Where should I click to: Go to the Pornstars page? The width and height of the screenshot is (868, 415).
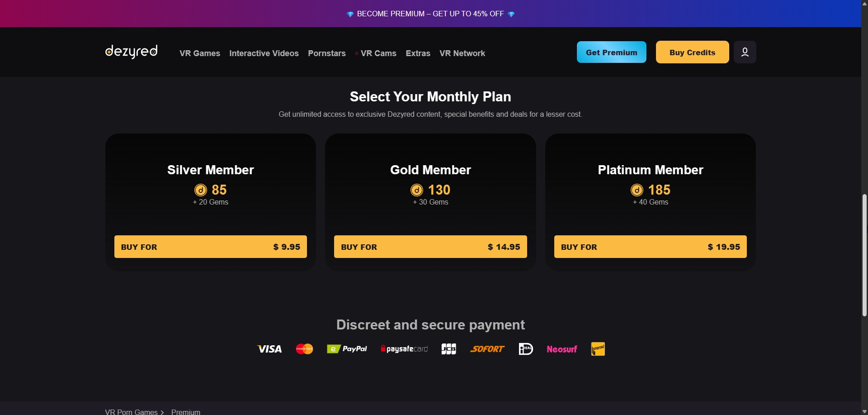(x=327, y=53)
